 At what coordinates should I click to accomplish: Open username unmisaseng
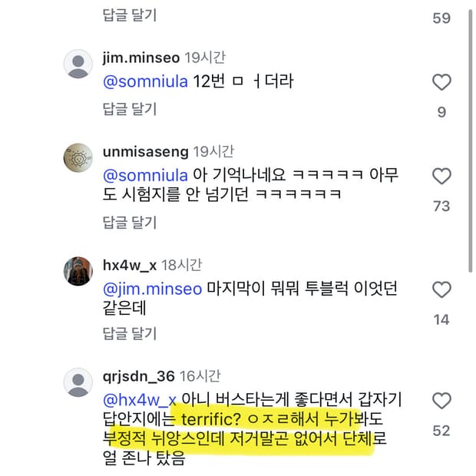146,152
